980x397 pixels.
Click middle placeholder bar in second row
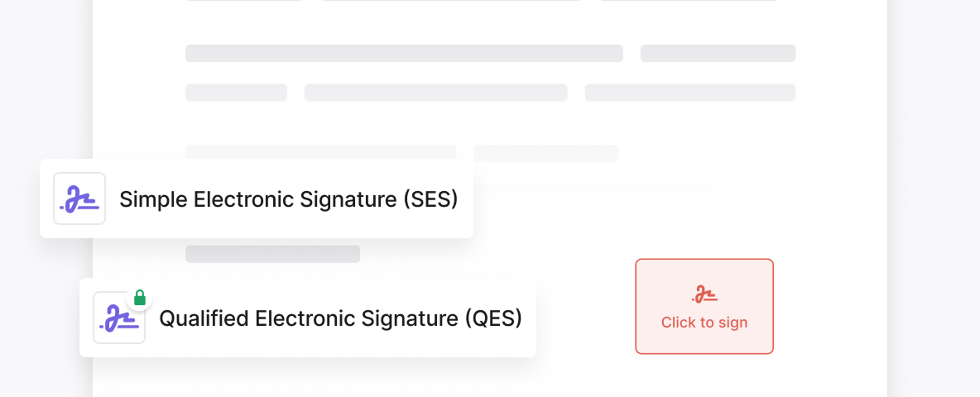pos(435,93)
